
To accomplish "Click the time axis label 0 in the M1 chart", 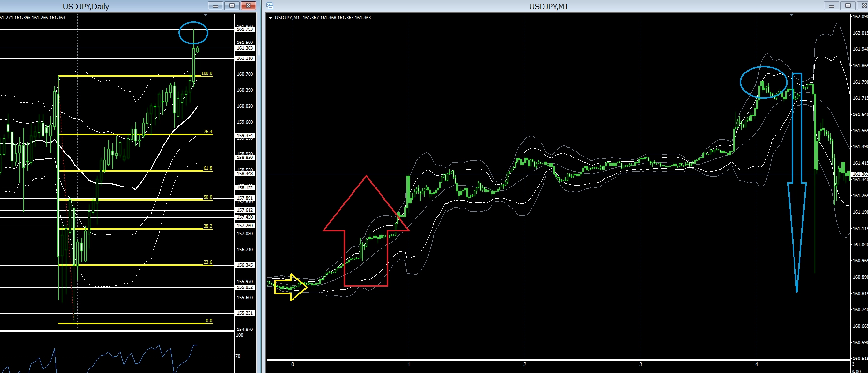I will [x=293, y=364].
